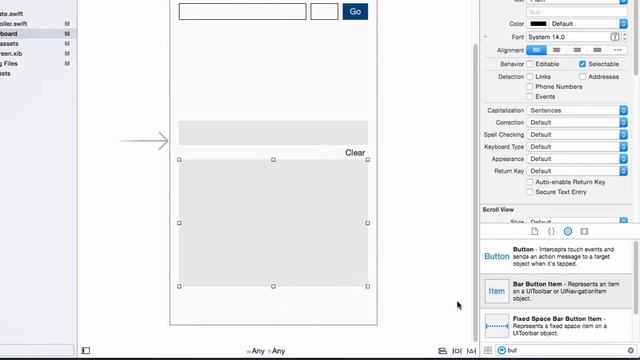Select the small text field beside Go
Image resolution: width=640 pixels, height=360 pixels.
click(x=324, y=11)
